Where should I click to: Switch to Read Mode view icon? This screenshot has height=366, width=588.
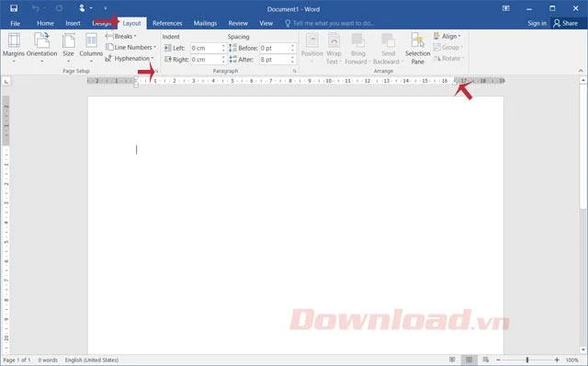point(453,360)
